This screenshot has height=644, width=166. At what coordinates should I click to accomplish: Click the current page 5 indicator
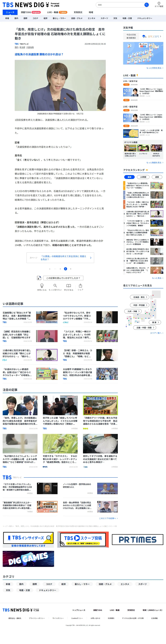coord(65,269)
